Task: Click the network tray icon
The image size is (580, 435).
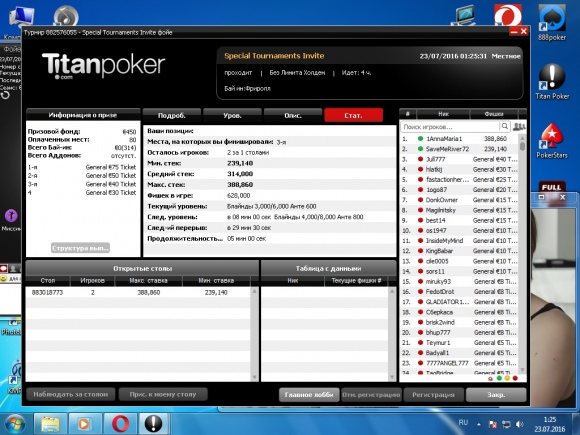Action: pos(506,424)
